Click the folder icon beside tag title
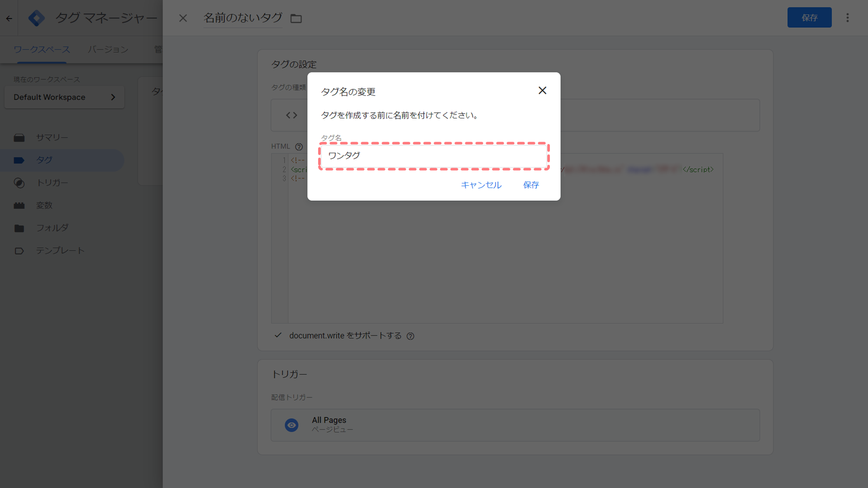The height and width of the screenshot is (488, 868). 296,18
